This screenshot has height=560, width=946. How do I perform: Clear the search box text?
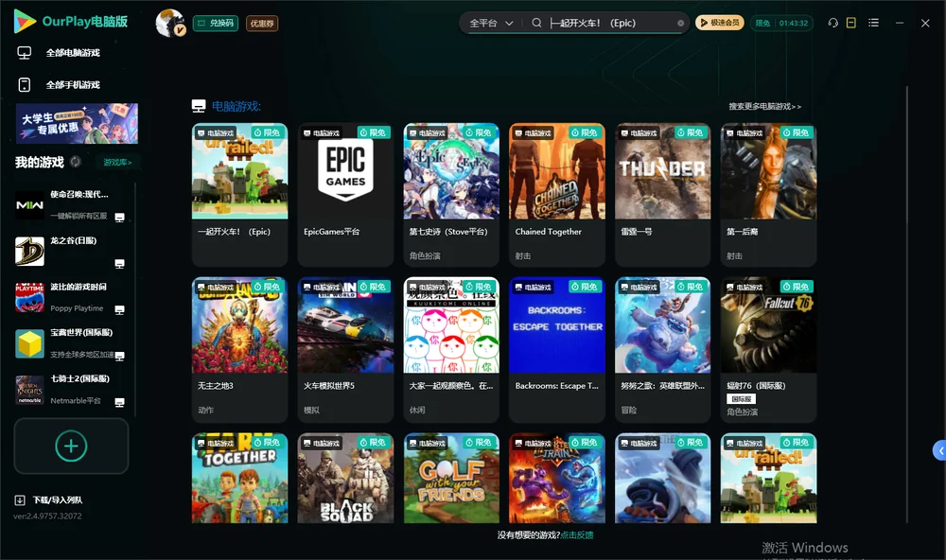click(680, 24)
